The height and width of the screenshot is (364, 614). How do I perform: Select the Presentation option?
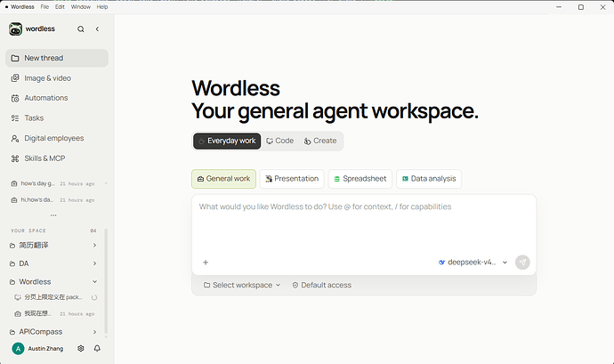pos(292,179)
